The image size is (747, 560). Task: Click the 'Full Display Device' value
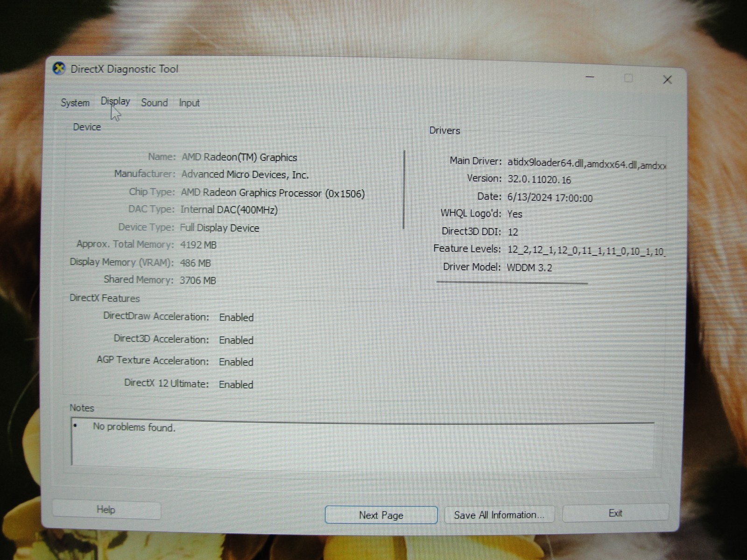[219, 228]
